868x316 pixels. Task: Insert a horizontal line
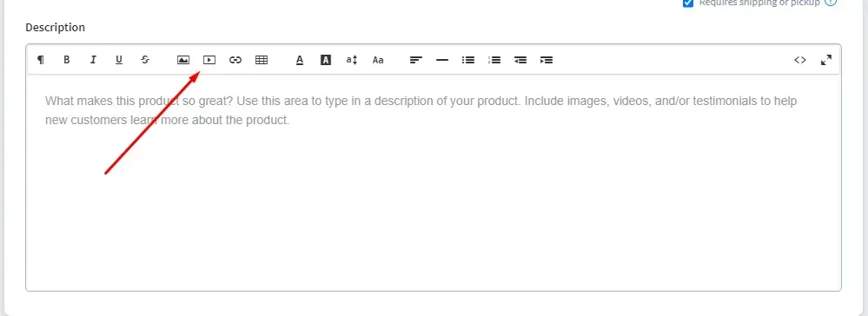coord(441,60)
